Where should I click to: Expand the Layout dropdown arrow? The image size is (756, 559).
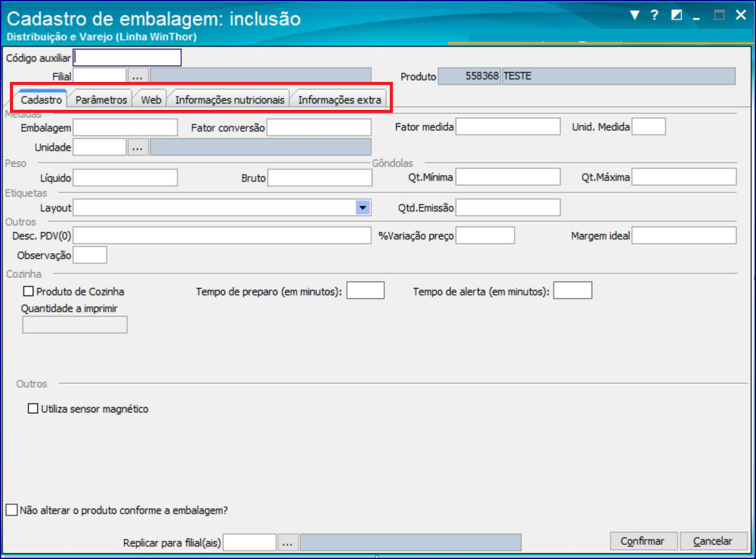[363, 208]
